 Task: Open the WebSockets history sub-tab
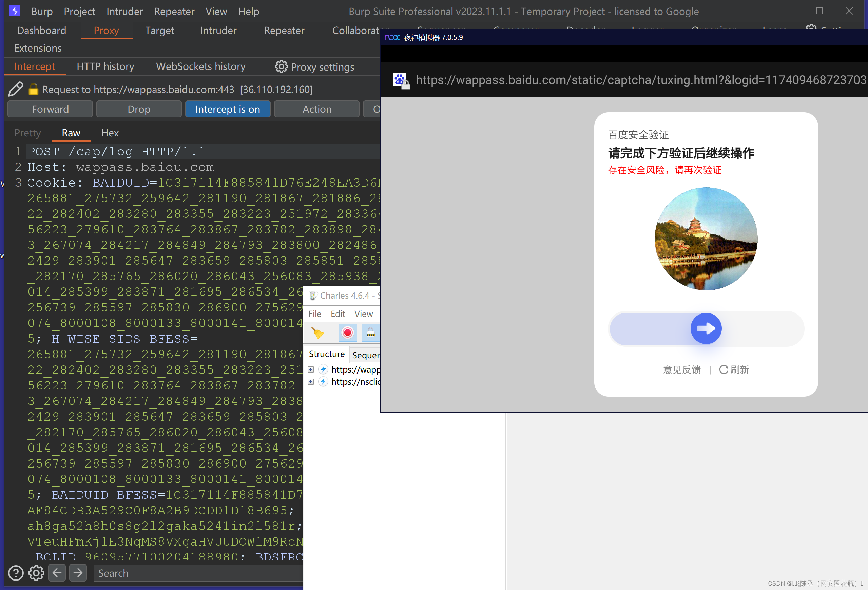coord(200,66)
